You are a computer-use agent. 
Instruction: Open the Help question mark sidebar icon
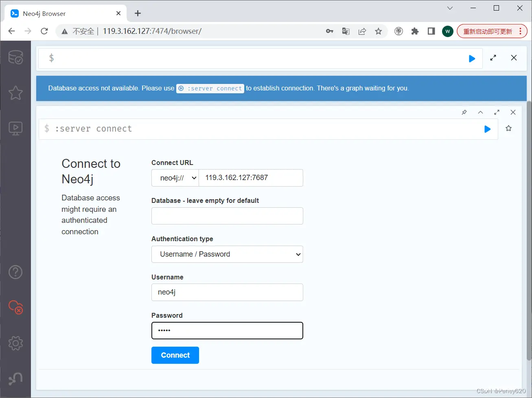(15, 272)
